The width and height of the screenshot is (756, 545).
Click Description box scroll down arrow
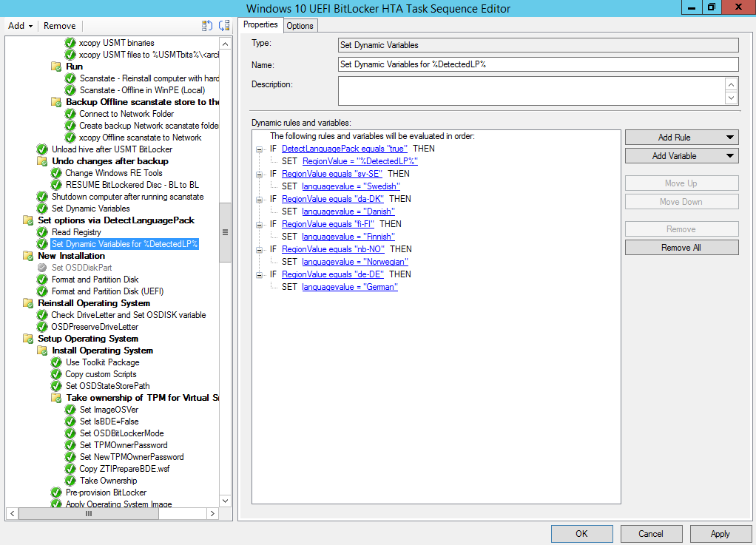pyautogui.click(x=732, y=98)
